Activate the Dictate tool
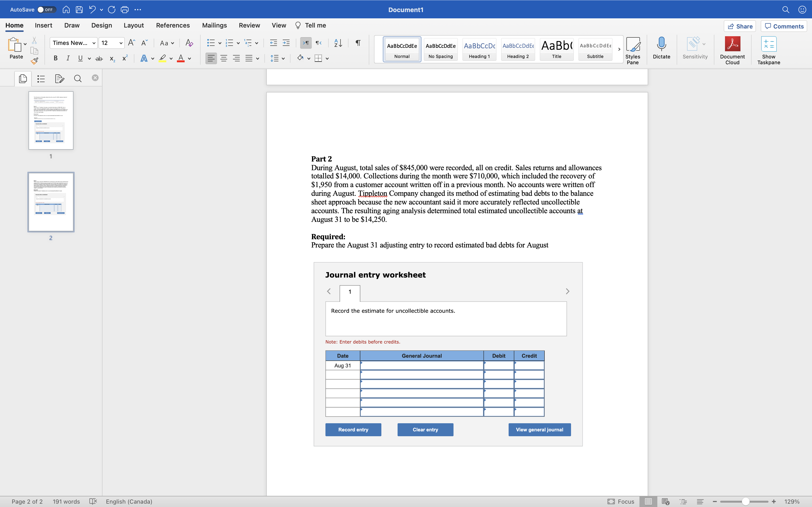 pos(661,49)
